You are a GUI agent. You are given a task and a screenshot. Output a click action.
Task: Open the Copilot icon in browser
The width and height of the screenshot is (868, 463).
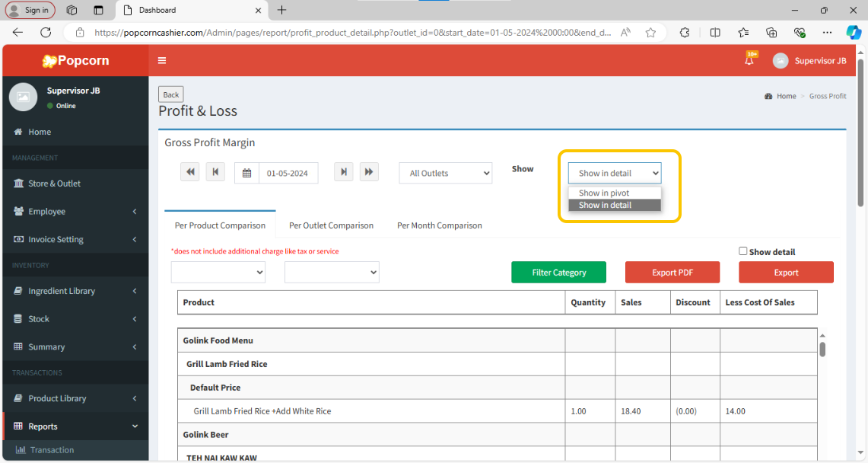tap(854, 33)
